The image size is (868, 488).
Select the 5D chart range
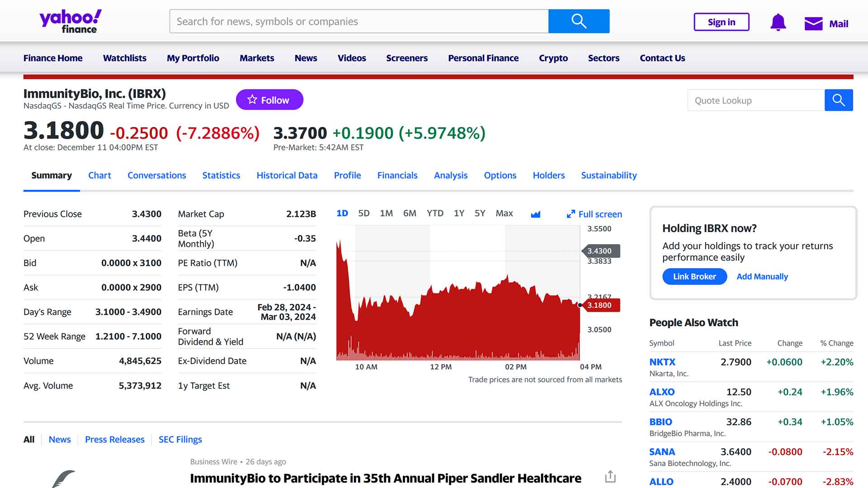364,213
